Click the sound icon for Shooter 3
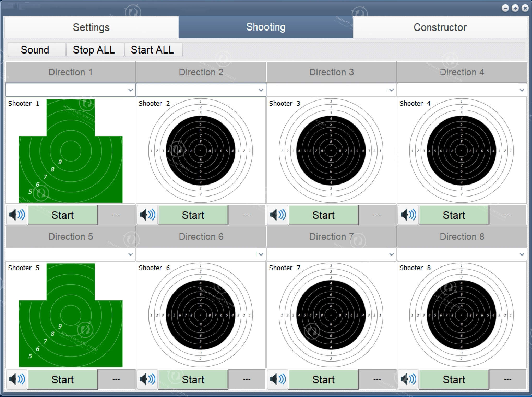532x397 pixels. click(279, 216)
